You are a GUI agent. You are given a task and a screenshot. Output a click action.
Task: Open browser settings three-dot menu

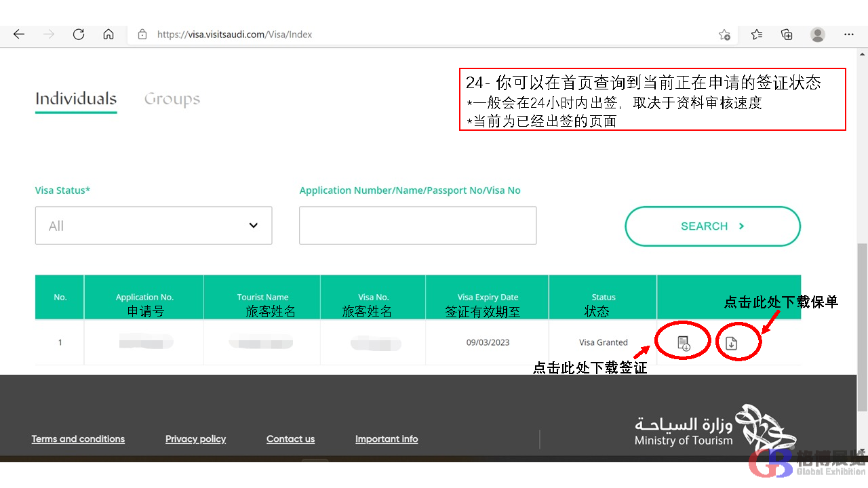[849, 35]
